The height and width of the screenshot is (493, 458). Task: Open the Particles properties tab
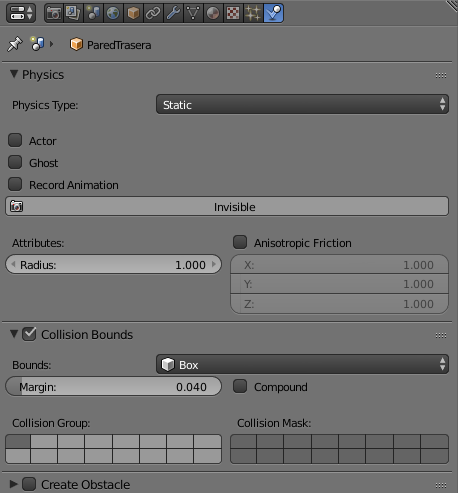coord(253,13)
